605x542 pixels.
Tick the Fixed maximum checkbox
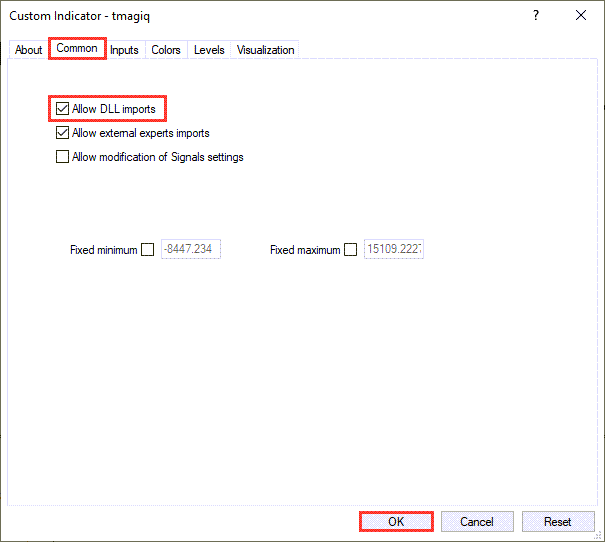pyautogui.click(x=350, y=250)
